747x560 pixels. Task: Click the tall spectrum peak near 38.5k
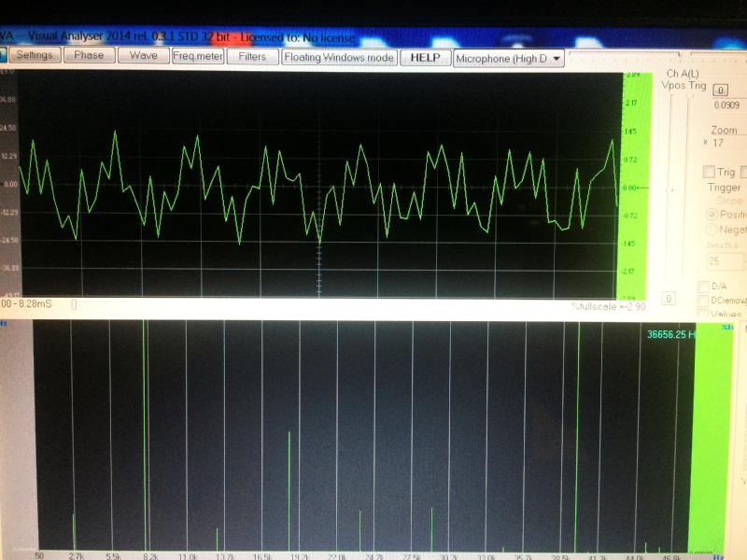577,437
